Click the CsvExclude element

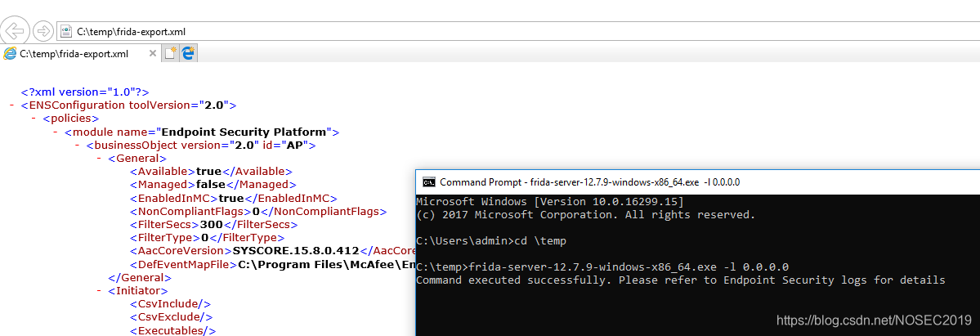tap(172, 317)
